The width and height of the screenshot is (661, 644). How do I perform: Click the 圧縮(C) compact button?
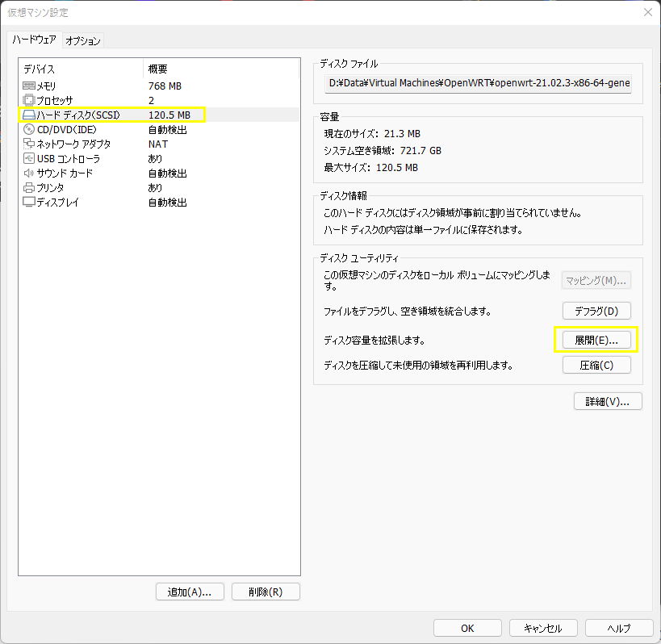(x=596, y=365)
